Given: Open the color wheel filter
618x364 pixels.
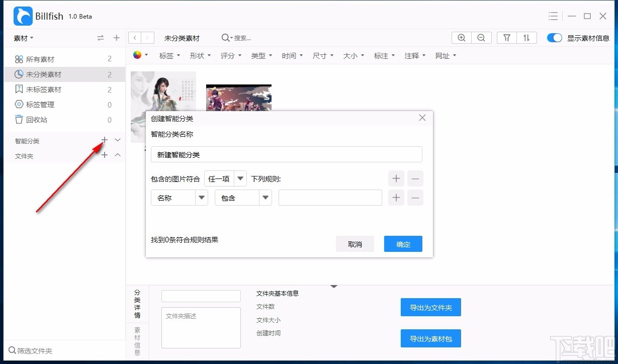Looking at the screenshot, I should point(137,55).
